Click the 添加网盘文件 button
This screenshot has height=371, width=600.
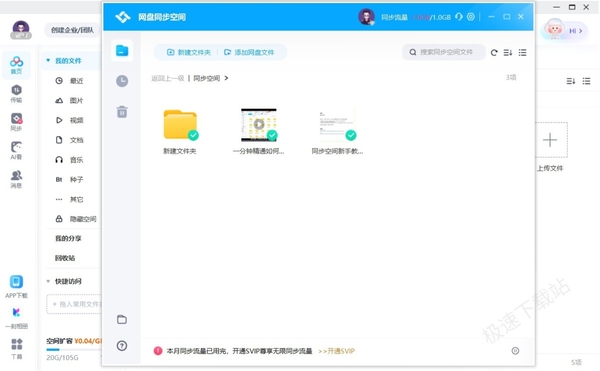coord(249,52)
